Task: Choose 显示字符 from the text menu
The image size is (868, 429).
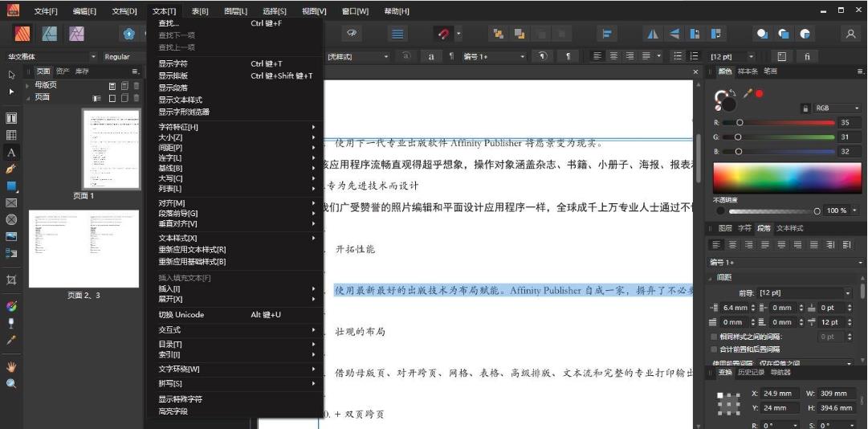Action: click(x=173, y=63)
